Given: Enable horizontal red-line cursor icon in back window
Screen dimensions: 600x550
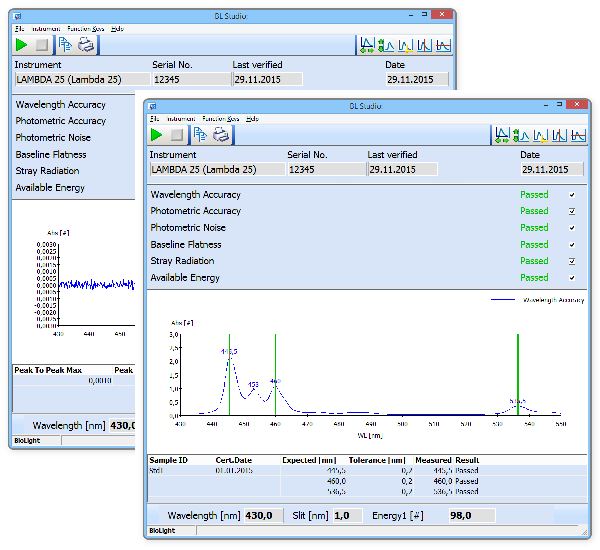Looking at the screenshot, I should [x=443, y=45].
